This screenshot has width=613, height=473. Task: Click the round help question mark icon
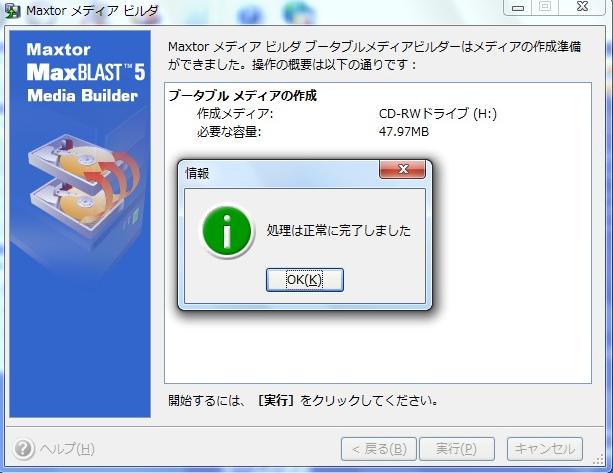pos(23,448)
